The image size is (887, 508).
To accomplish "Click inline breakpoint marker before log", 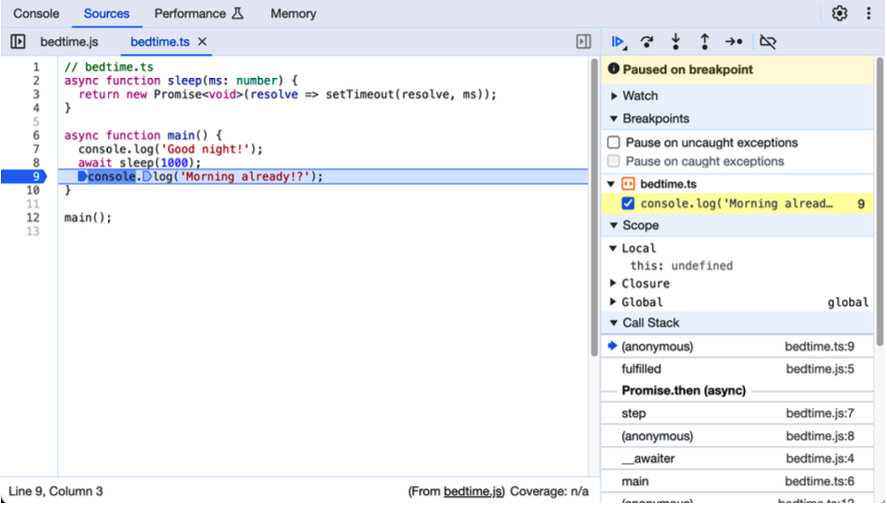I will click(147, 176).
